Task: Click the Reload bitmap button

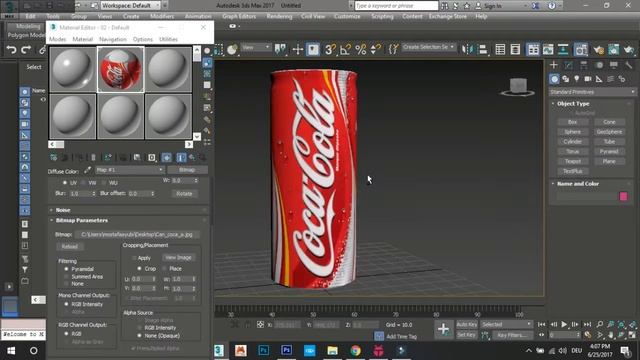Action: click(69, 247)
